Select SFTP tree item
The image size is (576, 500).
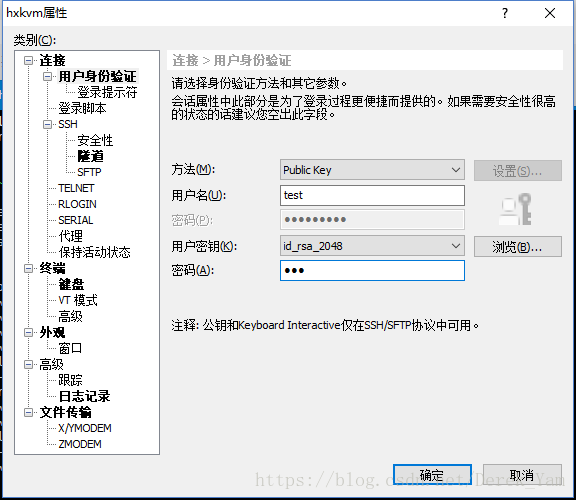coord(89,172)
